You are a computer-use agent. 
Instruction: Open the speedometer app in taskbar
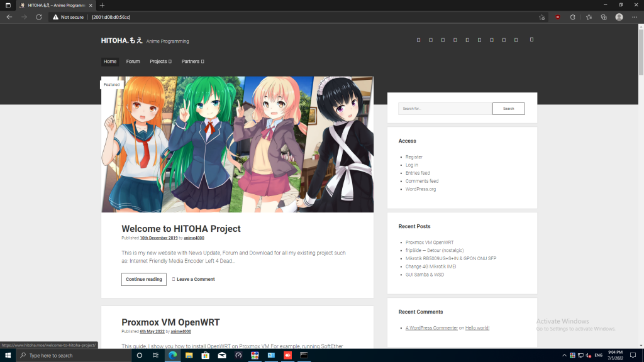click(238, 356)
